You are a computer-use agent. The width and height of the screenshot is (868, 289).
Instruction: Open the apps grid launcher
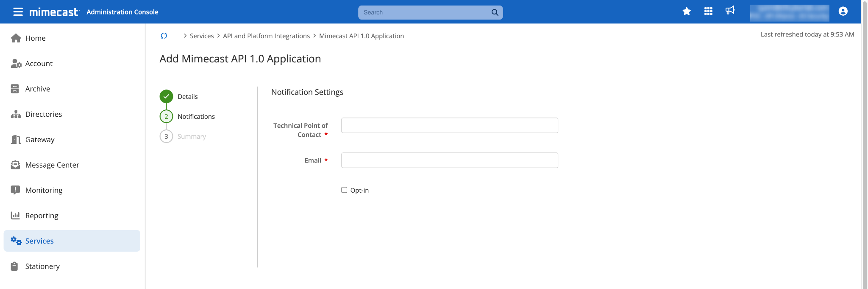(708, 11)
